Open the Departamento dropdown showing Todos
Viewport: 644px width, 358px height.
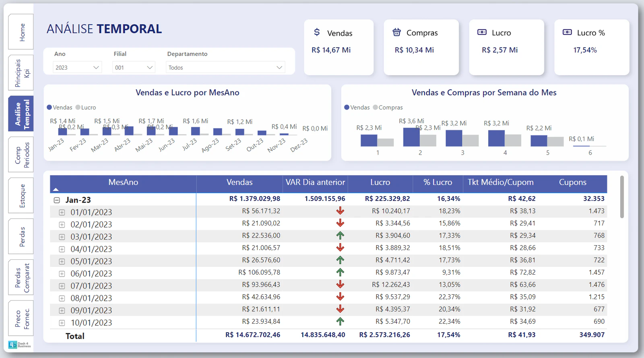click(225, 67)
